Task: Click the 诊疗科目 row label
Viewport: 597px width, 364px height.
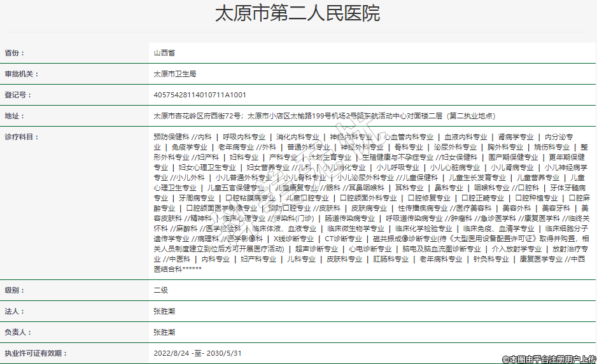Action: point(22,137)
